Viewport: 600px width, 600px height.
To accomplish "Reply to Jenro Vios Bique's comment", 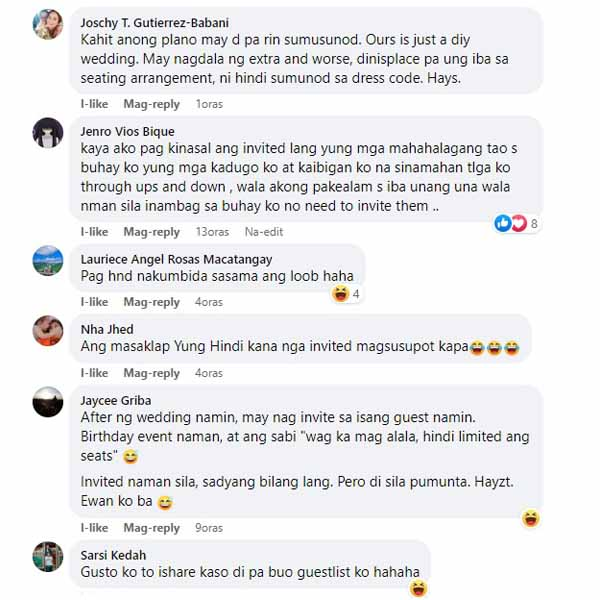I will click(152, 232).
